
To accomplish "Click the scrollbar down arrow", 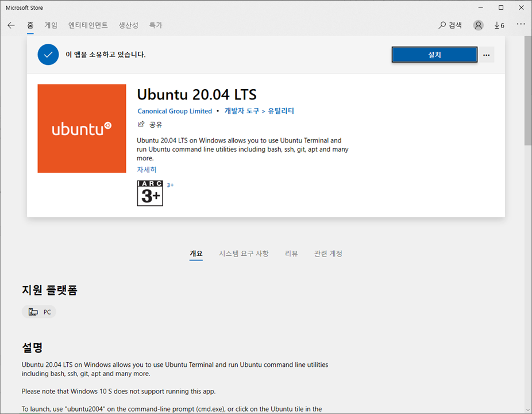I will (x=528, y=410).
